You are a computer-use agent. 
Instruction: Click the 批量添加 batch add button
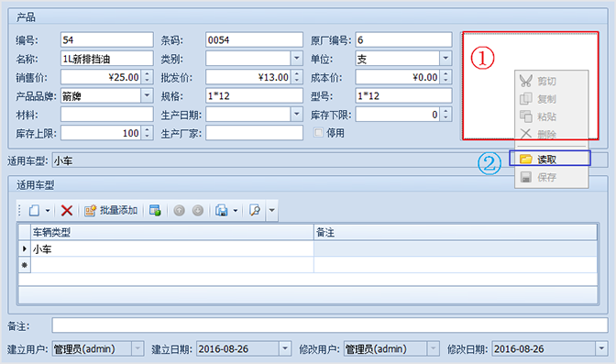coord(111,211)
